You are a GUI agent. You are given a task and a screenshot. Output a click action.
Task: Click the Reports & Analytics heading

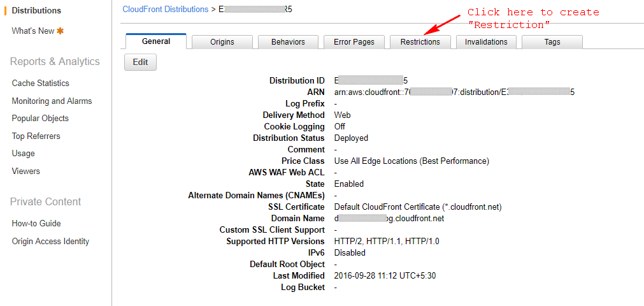click(55, 62)
